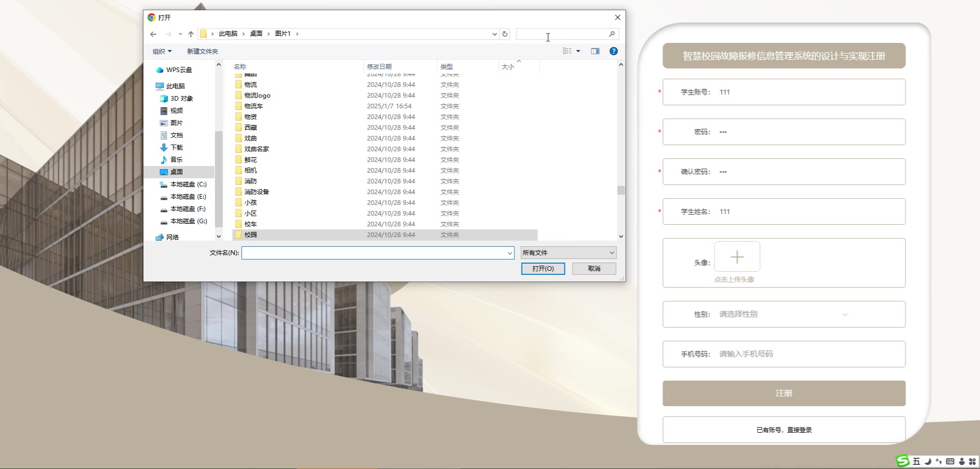
Task: Go up one folder level
Action: (191, 34)
